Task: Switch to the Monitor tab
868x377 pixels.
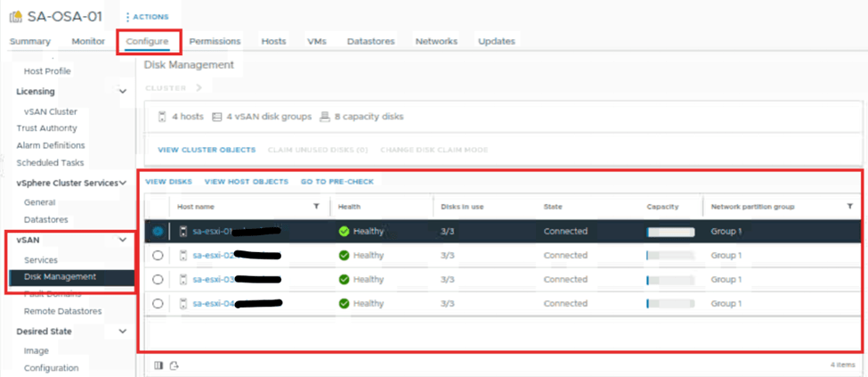Action: (x=88, y=41)
